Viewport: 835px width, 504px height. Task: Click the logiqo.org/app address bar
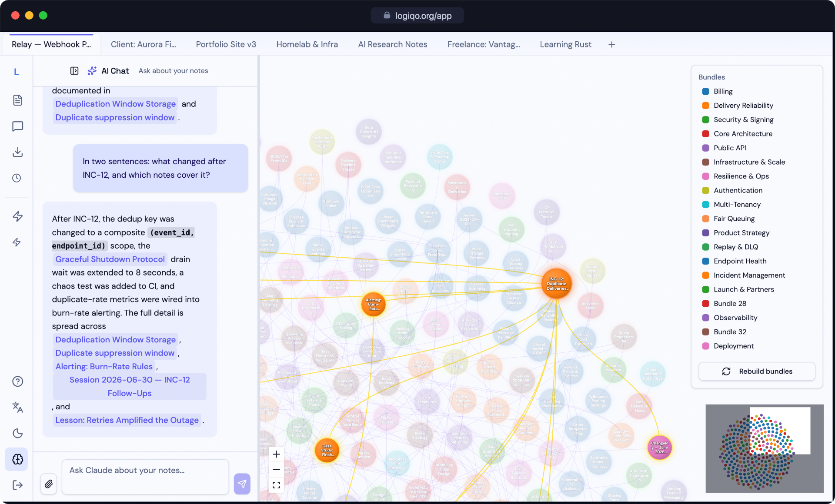[417, 16]
